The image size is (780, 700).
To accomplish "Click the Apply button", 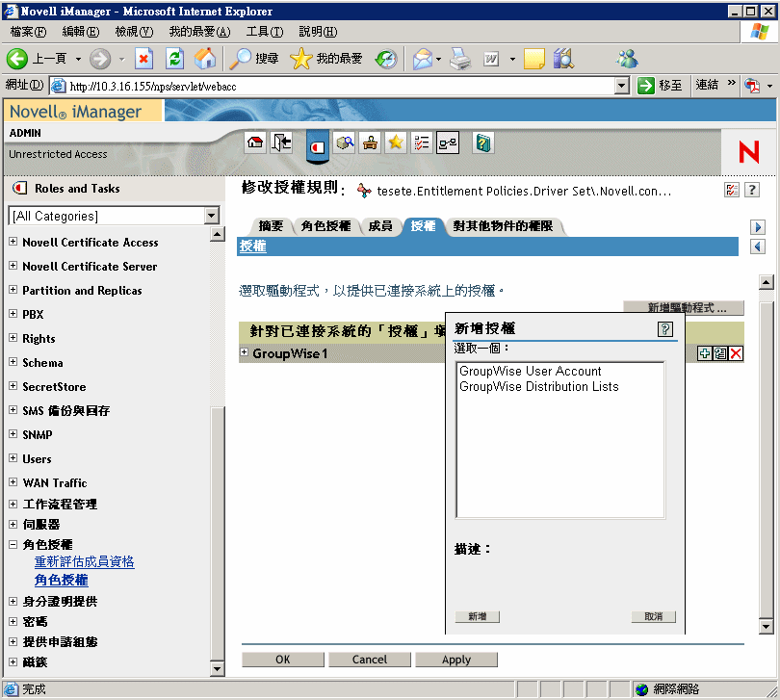I will point(456,660).
